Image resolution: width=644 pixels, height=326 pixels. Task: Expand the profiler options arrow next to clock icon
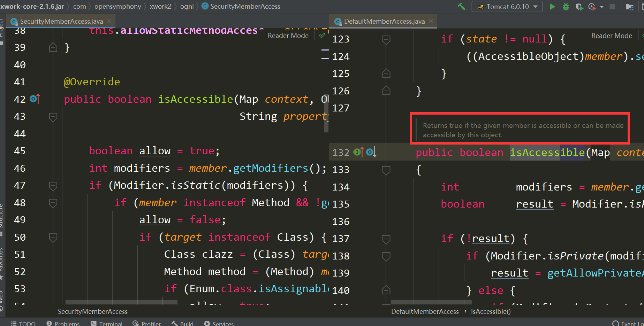pyautogui.click(x=601, y=7)
